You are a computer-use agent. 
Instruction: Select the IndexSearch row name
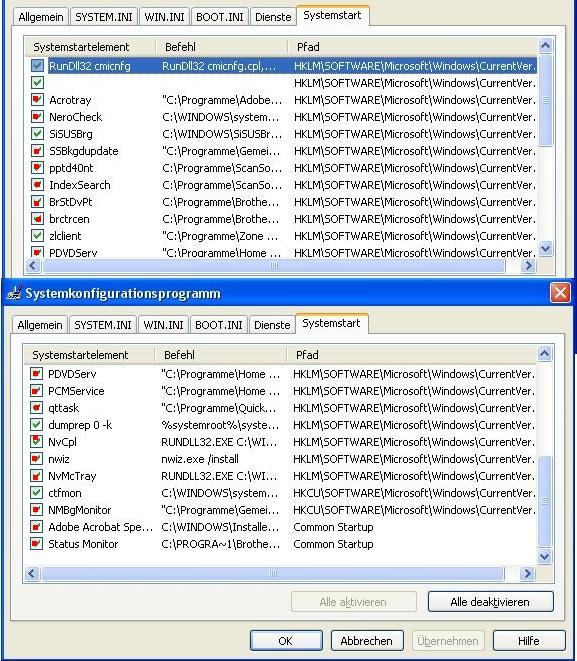click(x=80, y=185)
